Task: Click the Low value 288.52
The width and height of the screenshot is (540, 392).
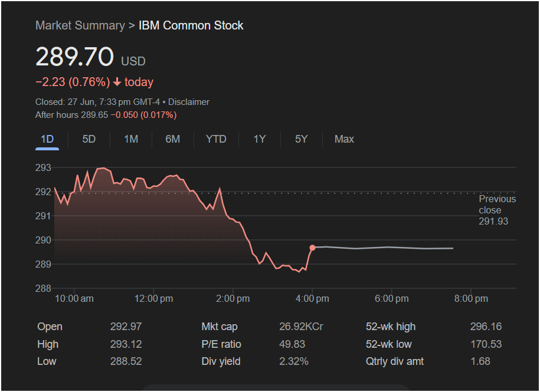Action: [126, 361]
